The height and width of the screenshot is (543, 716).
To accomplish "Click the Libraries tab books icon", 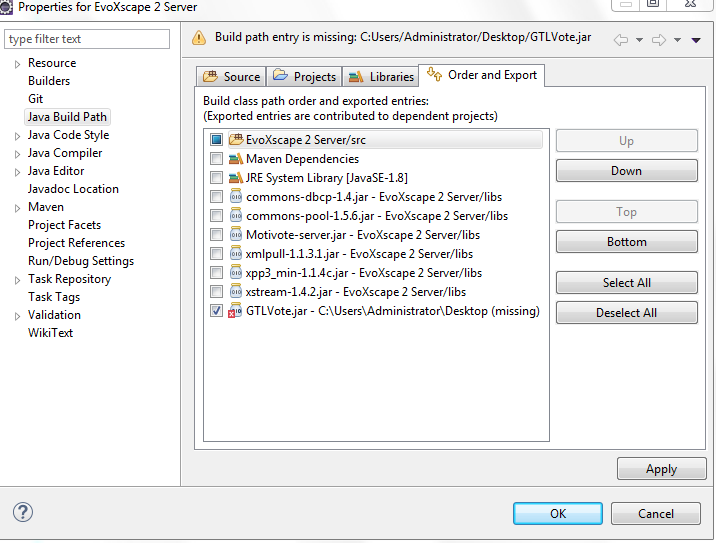I will click(x=356, y=76).
